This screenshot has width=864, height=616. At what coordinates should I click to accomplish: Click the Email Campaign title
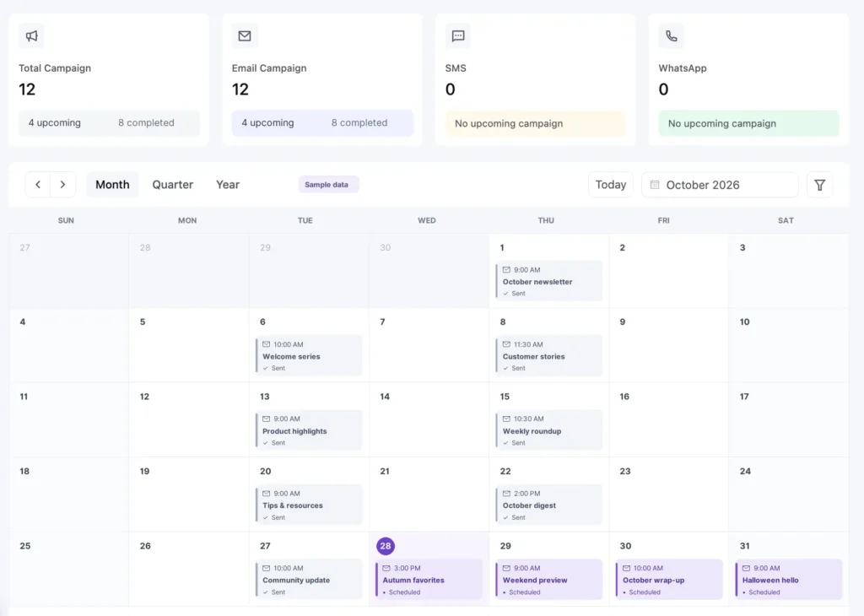click(x=269, y=68)
